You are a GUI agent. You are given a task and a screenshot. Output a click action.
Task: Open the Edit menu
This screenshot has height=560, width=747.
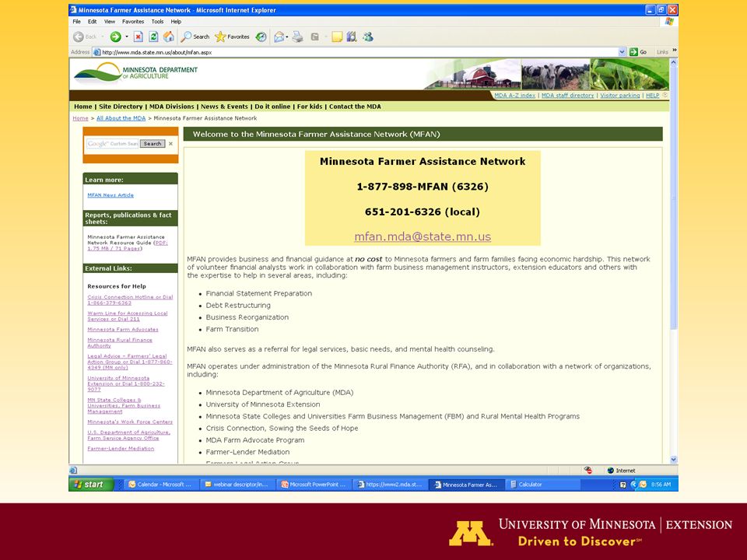point(93,22)
